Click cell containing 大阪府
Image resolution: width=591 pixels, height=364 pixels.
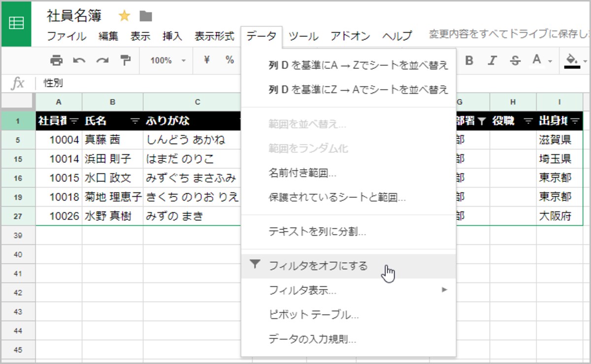tap(559, 216)
